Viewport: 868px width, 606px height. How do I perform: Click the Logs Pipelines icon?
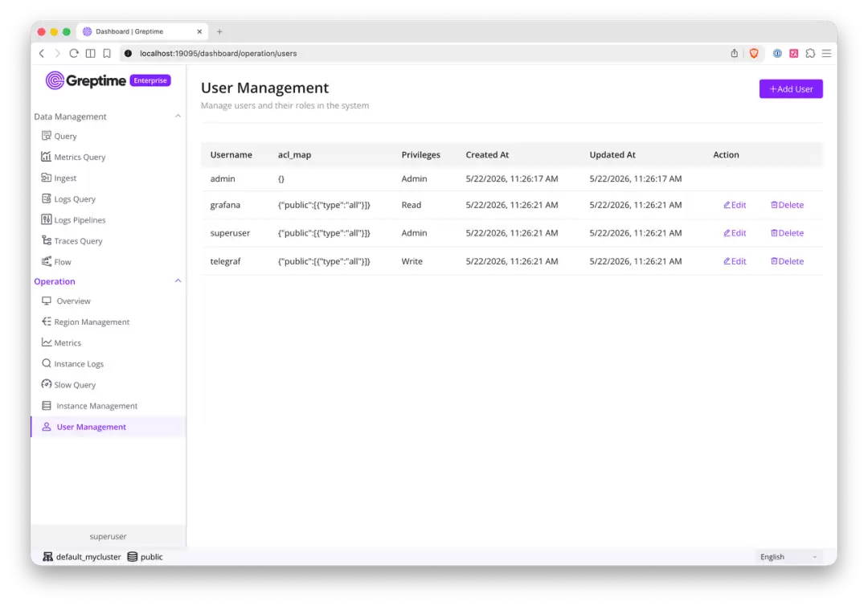coord(47,219)
